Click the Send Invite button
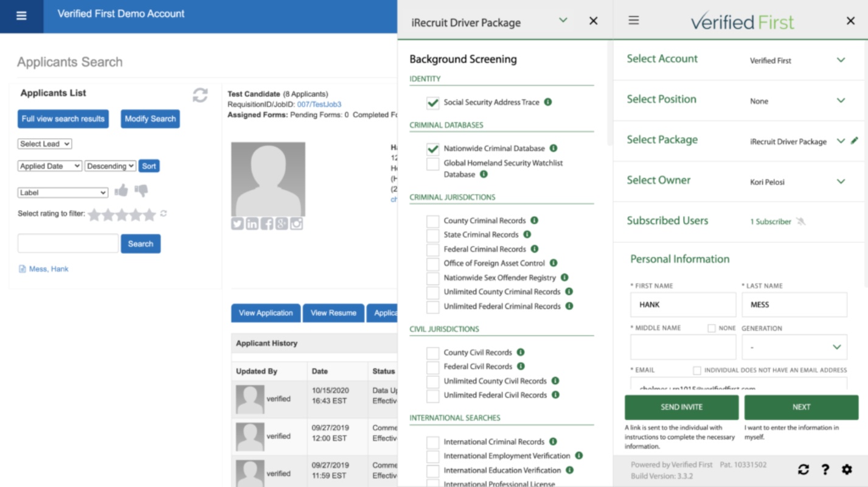 tap(682, 407)
